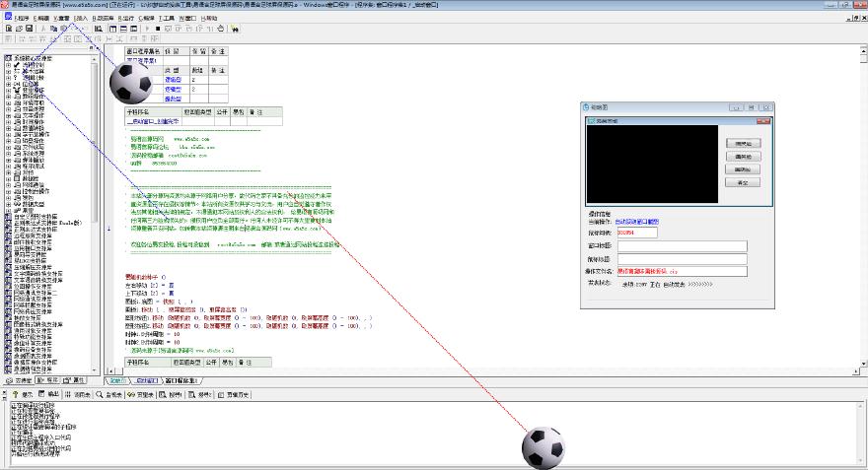
Task: Click the hand icon in the debug toolbar
Action: point(220,29)
